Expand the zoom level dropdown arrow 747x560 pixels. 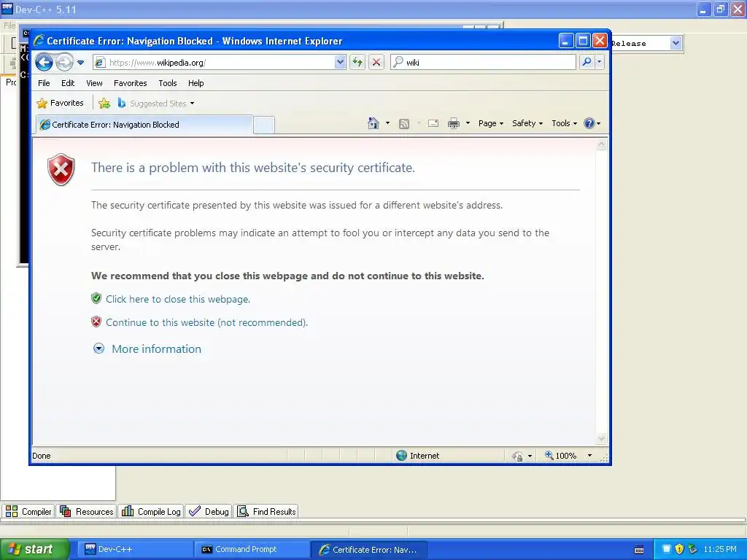(x=589, y=456)
